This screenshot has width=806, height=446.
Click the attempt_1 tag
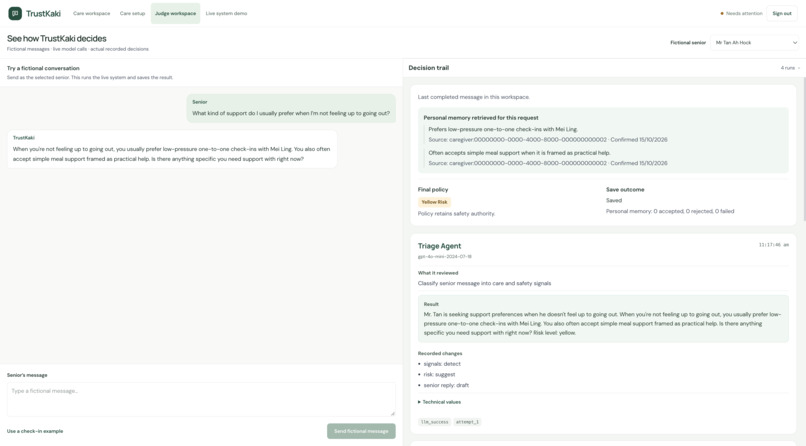467,422
